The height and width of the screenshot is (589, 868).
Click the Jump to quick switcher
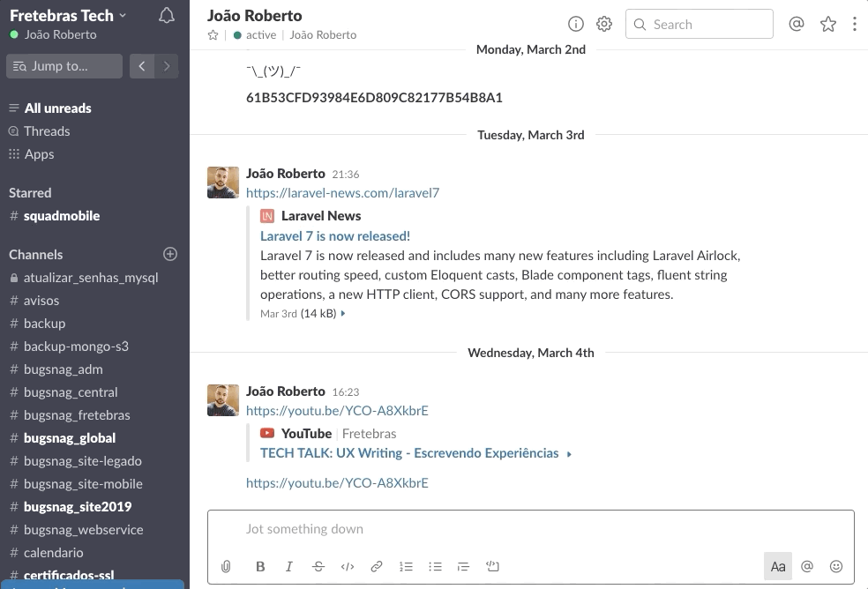(64, 66)
